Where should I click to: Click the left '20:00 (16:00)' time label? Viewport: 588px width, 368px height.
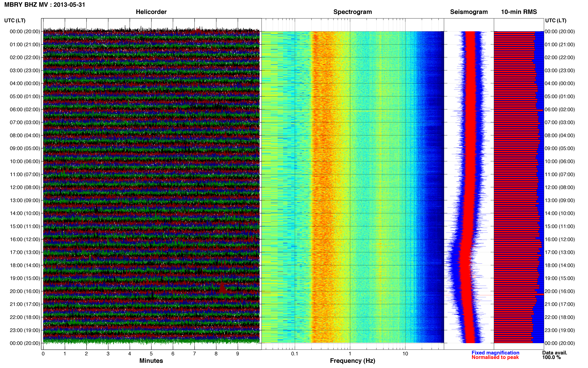click(x=25, y=291)
